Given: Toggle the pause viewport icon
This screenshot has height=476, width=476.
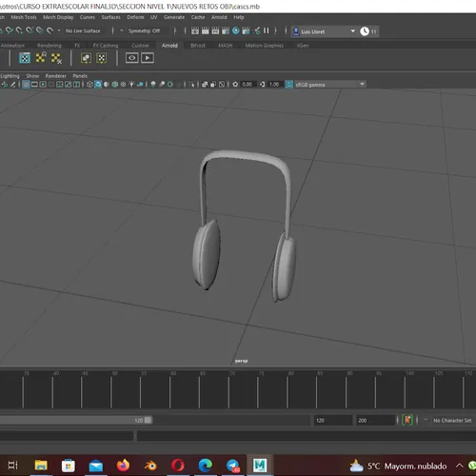Looking at the screenshot, I should (x=266, y=30).
